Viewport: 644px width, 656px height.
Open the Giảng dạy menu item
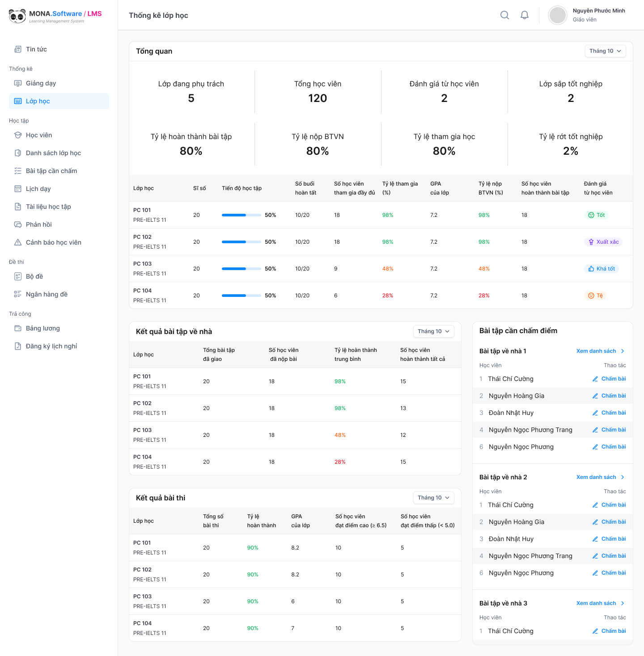point(41,83)
